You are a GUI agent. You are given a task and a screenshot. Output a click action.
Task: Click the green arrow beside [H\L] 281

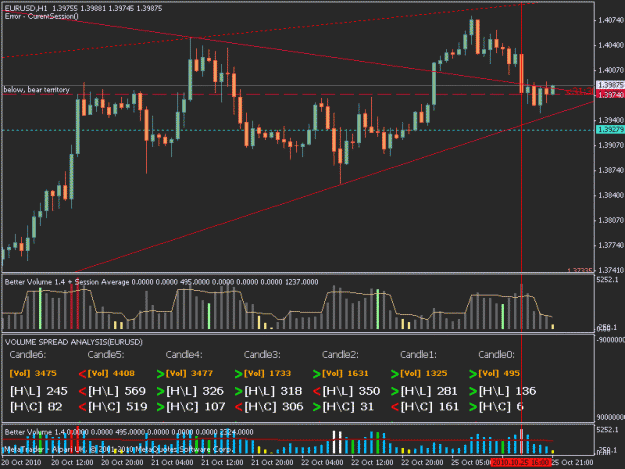tap(395, 391)
